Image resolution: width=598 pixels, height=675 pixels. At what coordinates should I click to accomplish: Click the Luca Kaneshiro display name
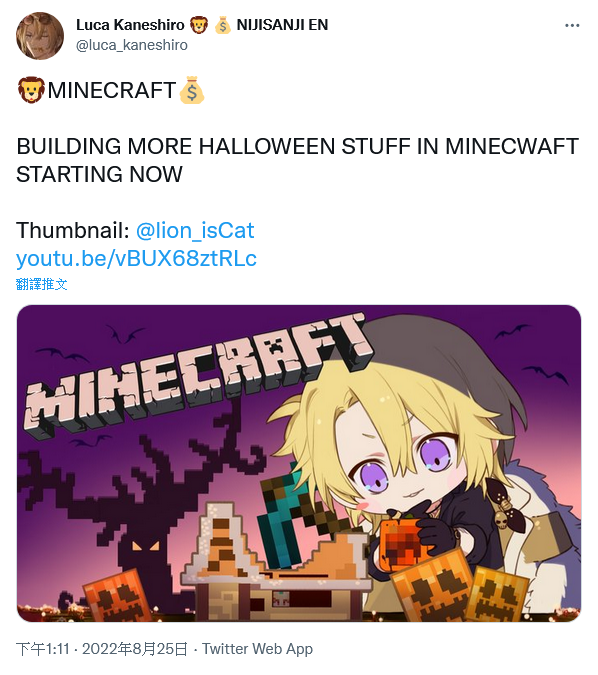click(130, 25)
